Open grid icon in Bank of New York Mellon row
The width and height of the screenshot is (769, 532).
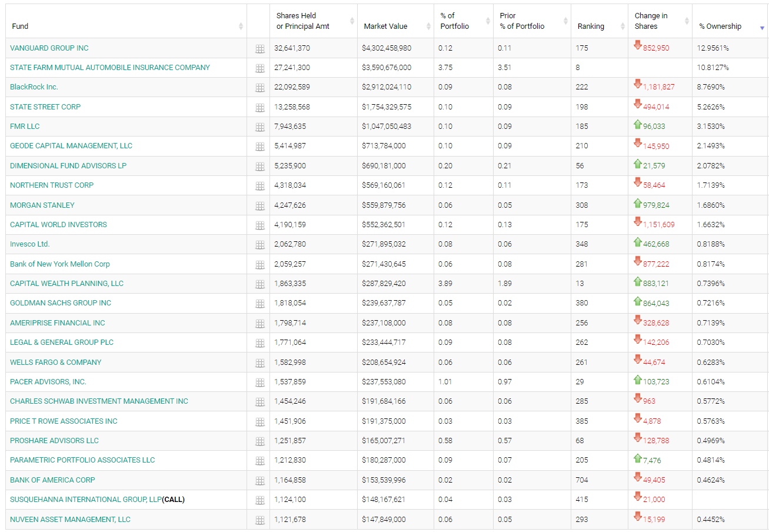pos(259,265)
